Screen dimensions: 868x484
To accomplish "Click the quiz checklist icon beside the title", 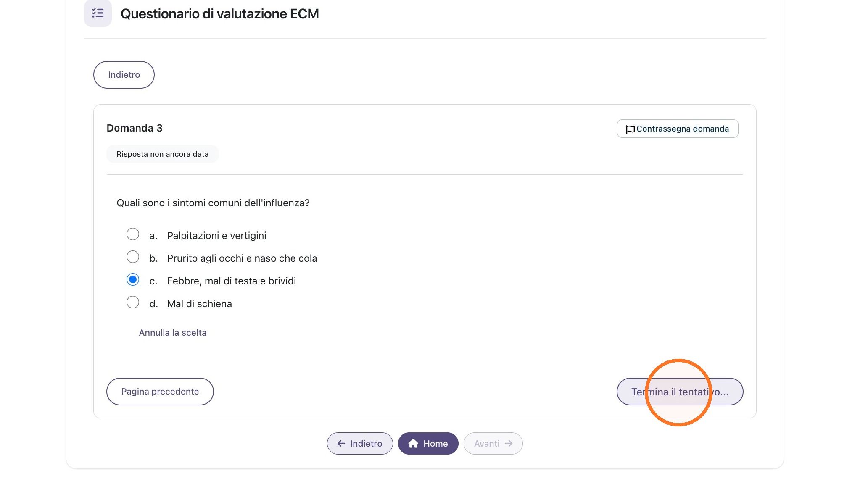I will click(x=98, y=13).
